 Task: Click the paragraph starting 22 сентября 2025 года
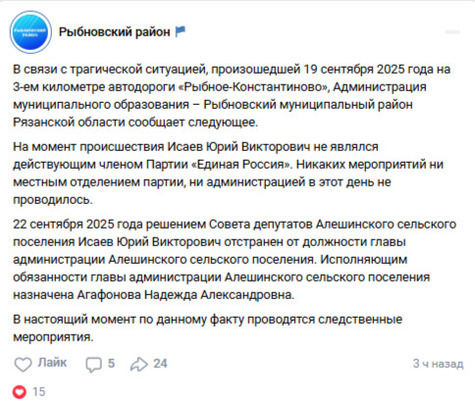234,259
